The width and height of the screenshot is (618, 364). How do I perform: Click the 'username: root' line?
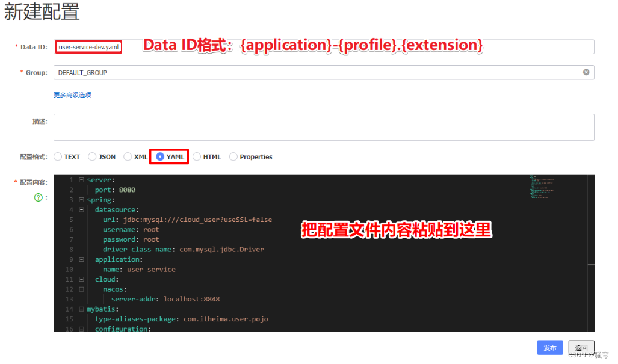pyautogui.click(x=131, y=229)
